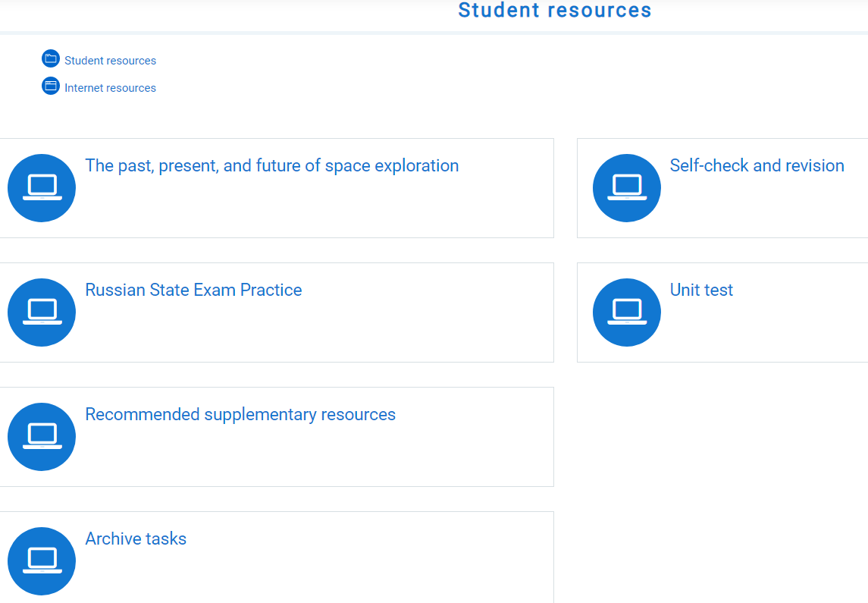Click the folder icon for Student resources

point(50,58)
